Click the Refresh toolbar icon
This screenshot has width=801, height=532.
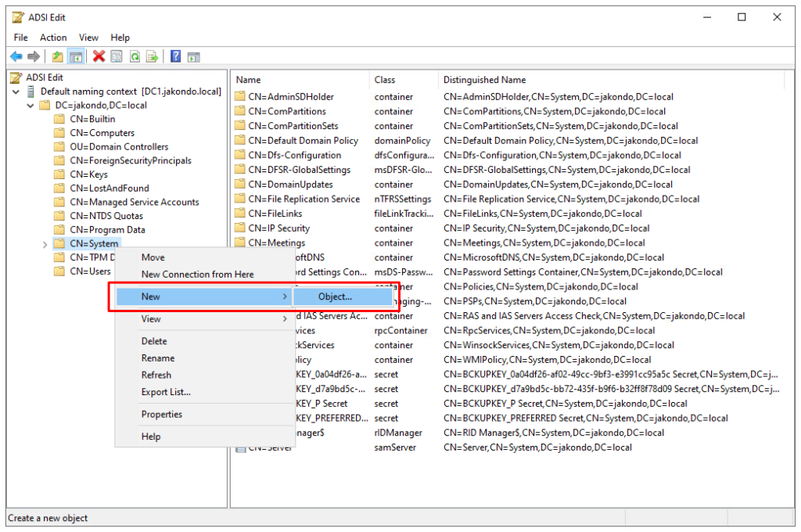pos(135,56)
